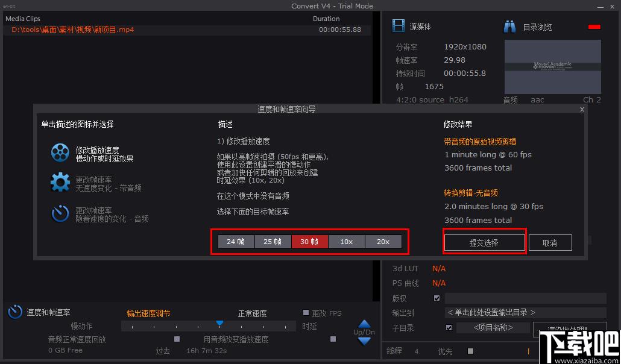621x364 pixels.
Task: Choose 10x timelapse speed
Action: tap(346, 242)
